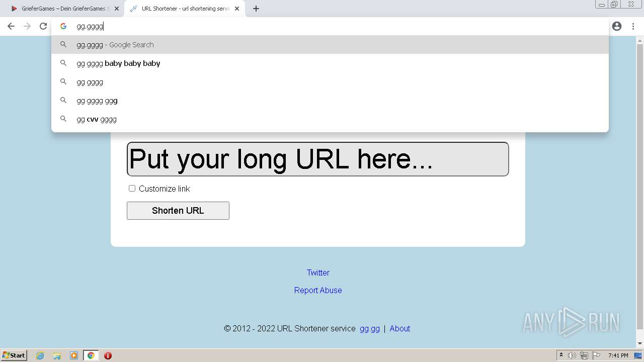Open the Chrome three-dot menu

[x=633, y=26]
